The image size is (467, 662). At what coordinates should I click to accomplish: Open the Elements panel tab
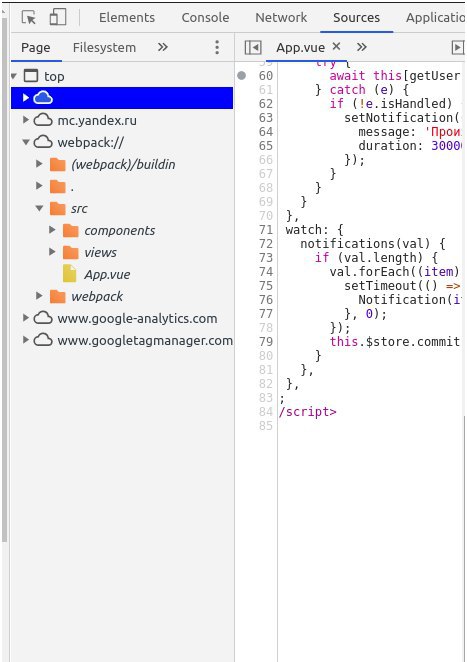click(x=127, y=18)
